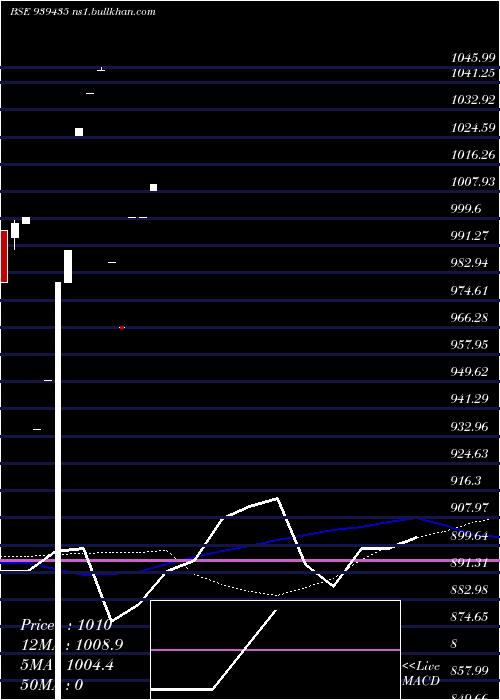The image size is (500, 700).
Task: Click the magenta line inside the MACD inset
Action: [275, 650]
